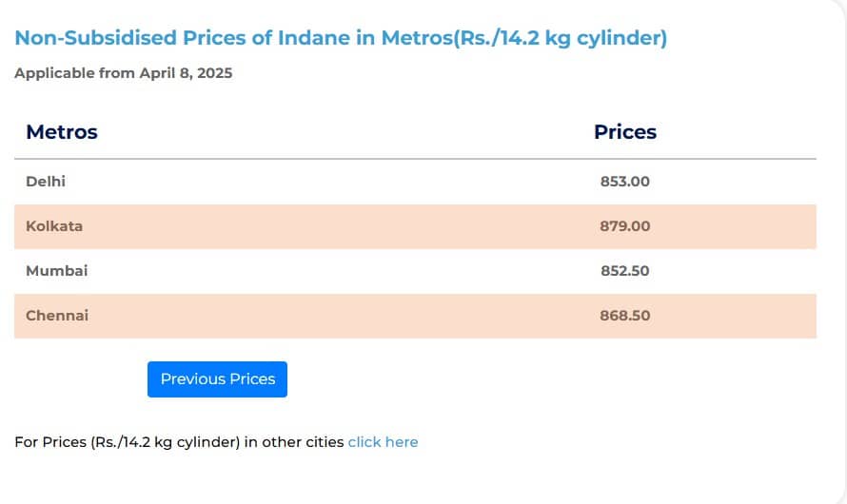Click the date 'April 8, 2025'
Viewport: 847px width, 504px height.
pyautogui.click(x=186, y=73)
